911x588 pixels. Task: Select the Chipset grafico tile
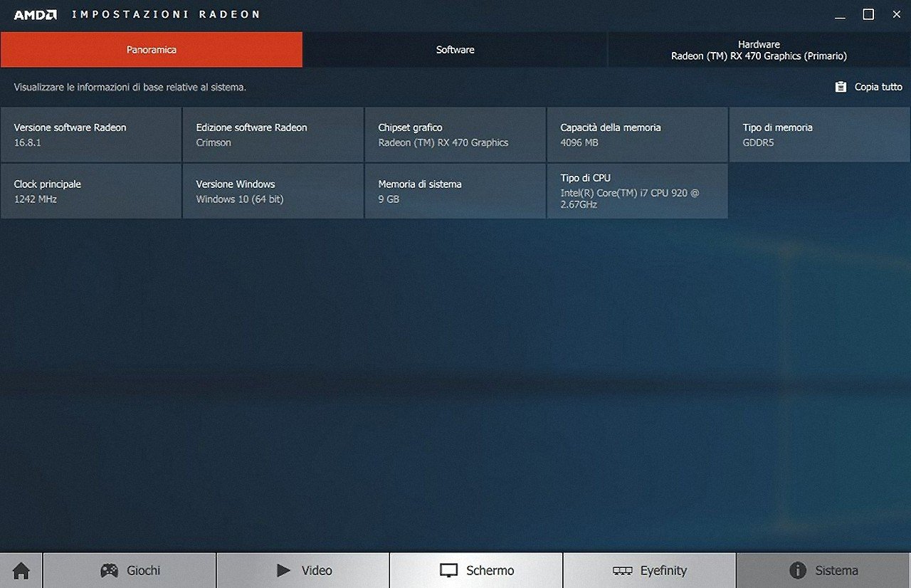[x=455, y=135]
